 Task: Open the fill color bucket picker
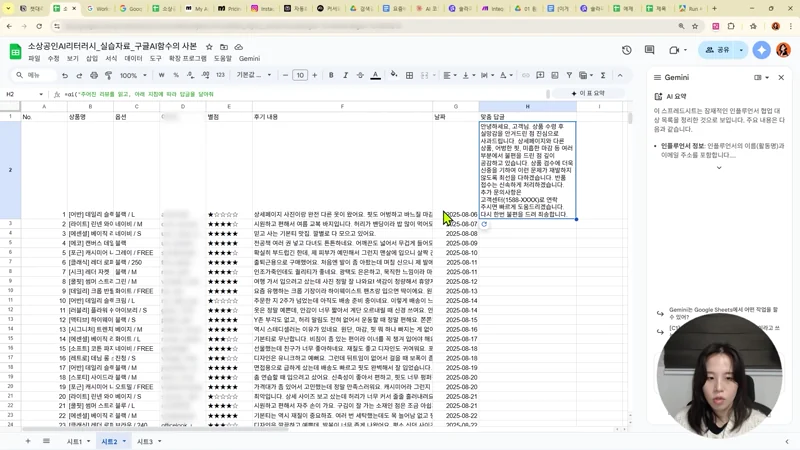394,76
